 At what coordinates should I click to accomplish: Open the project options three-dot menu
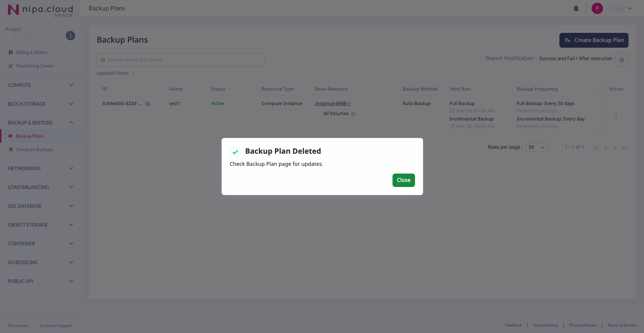coord(70,36)
